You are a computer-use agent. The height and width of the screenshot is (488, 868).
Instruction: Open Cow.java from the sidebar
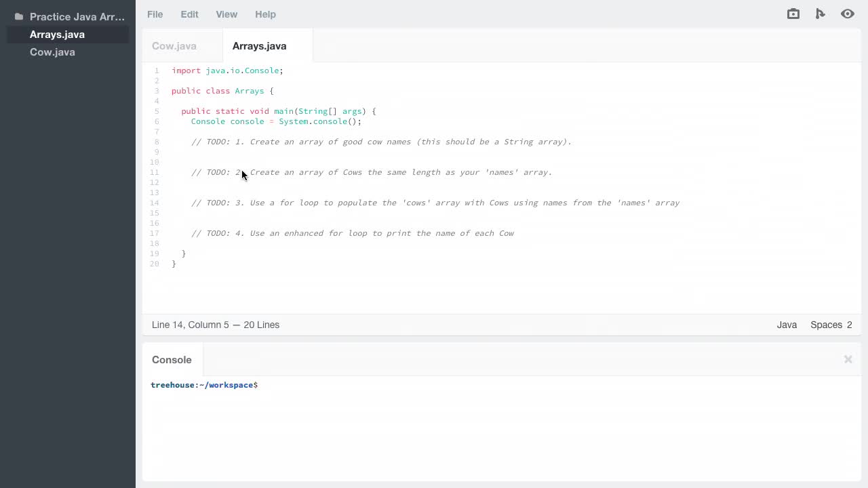pos(52,52)
